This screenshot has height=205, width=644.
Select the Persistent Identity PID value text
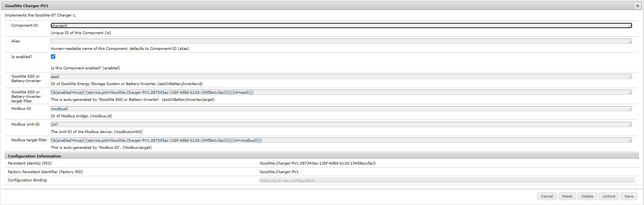(318, 163)
